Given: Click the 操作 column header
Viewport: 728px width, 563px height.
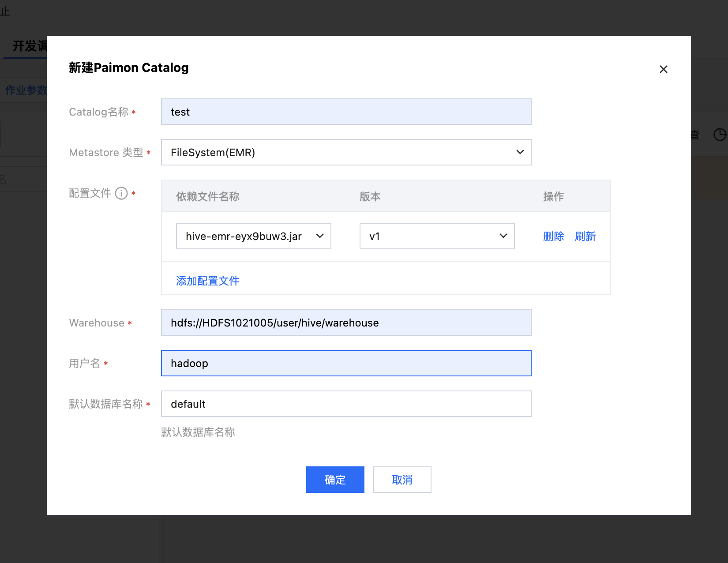Looking at the screenshot, I should coord(553,196).
